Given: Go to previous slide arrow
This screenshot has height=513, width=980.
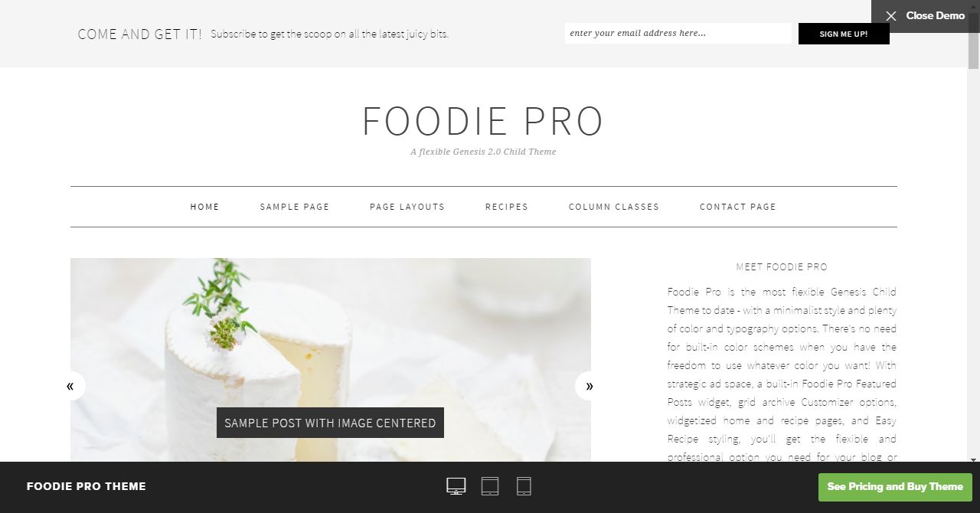Looking at the screenshot, I should 70,386.
